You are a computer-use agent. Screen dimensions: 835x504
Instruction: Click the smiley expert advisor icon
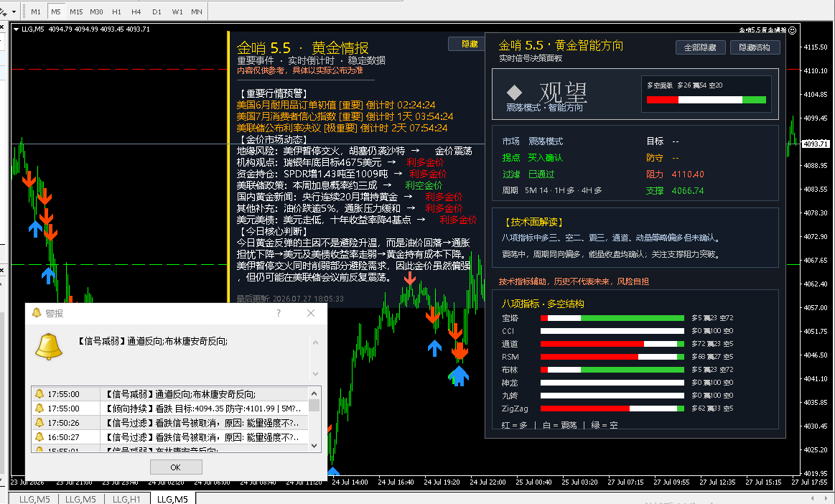click(793, 30)
